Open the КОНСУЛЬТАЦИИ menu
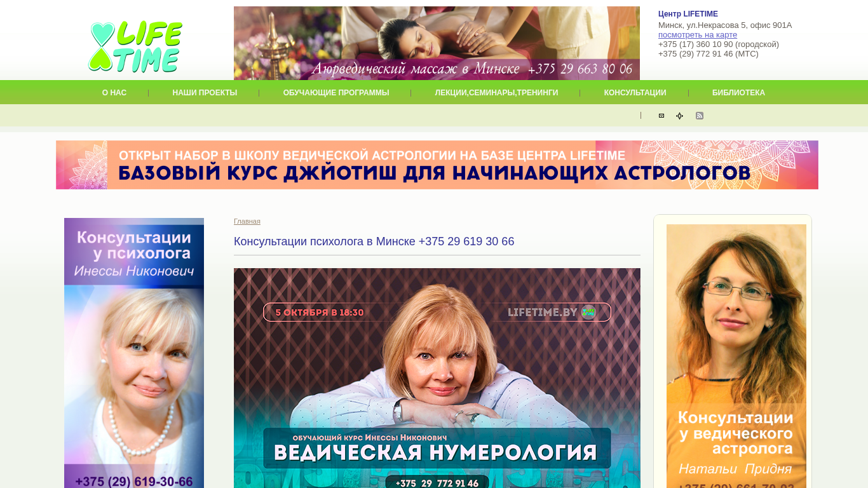Image resolution: width=868 pixels, height=488 pixels. [635, 93]
